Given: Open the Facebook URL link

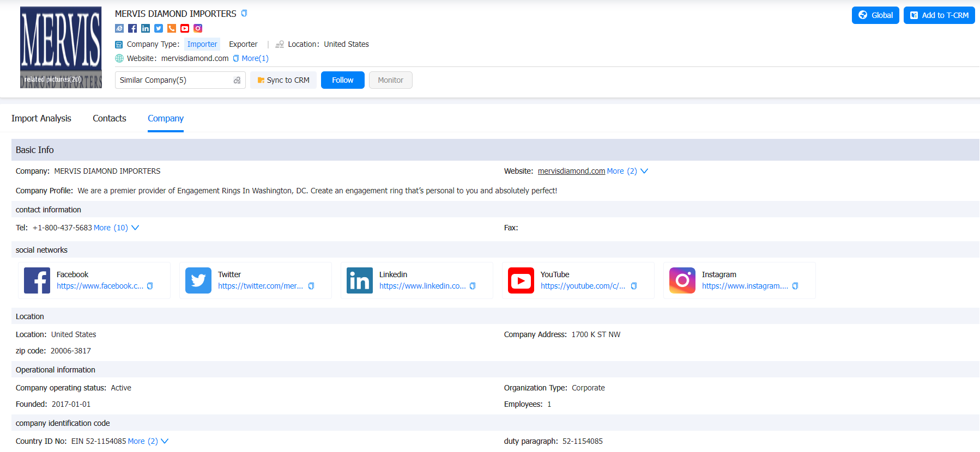Looking at the screenshot, I should [100, 286].
